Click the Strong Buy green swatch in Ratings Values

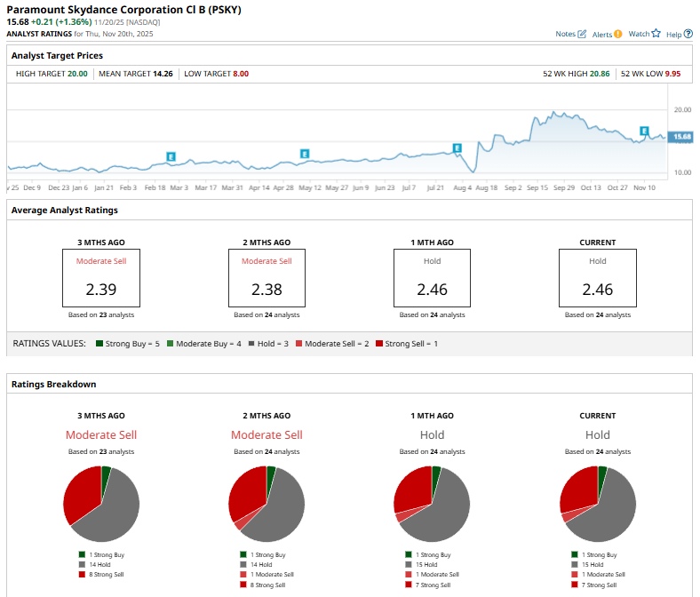[x=99, y=343]
